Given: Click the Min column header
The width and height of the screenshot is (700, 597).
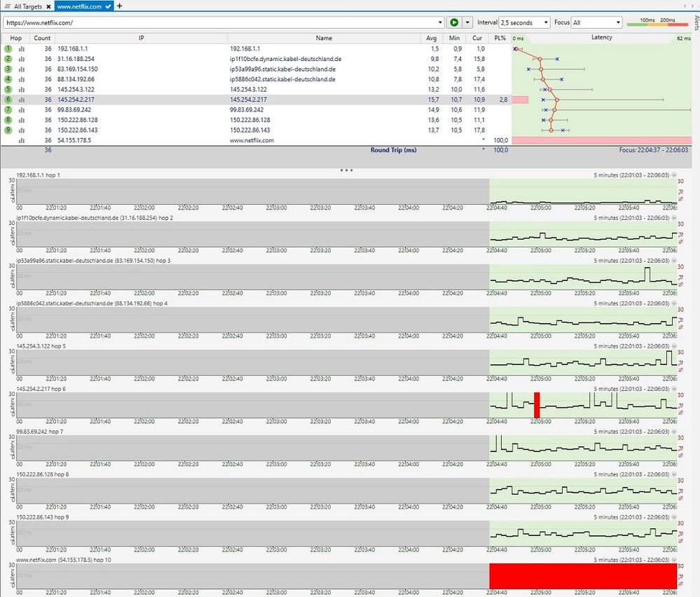Looking at the screenshot, I should (x=454, y=38).
